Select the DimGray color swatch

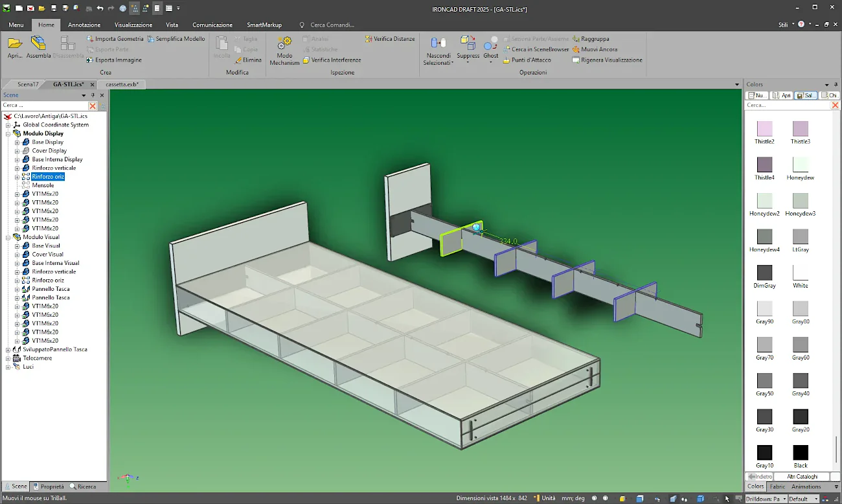click(x=764, y=273)
